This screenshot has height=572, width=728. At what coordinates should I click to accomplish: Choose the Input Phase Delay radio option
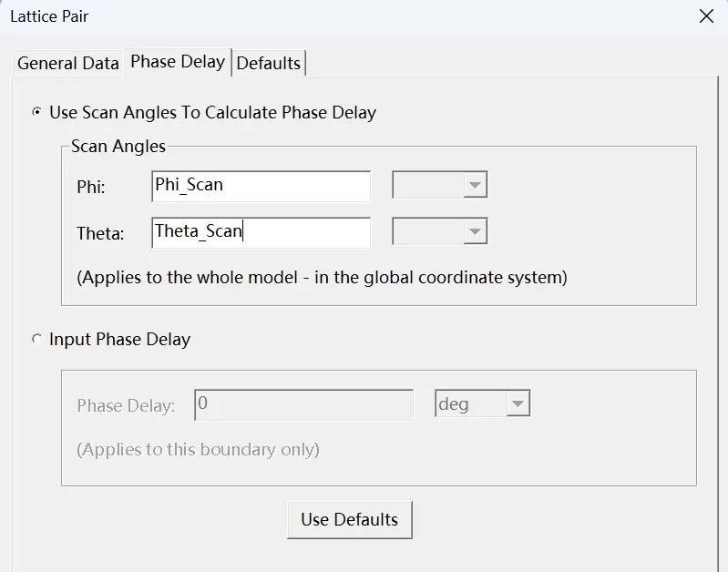coord(36,339)
